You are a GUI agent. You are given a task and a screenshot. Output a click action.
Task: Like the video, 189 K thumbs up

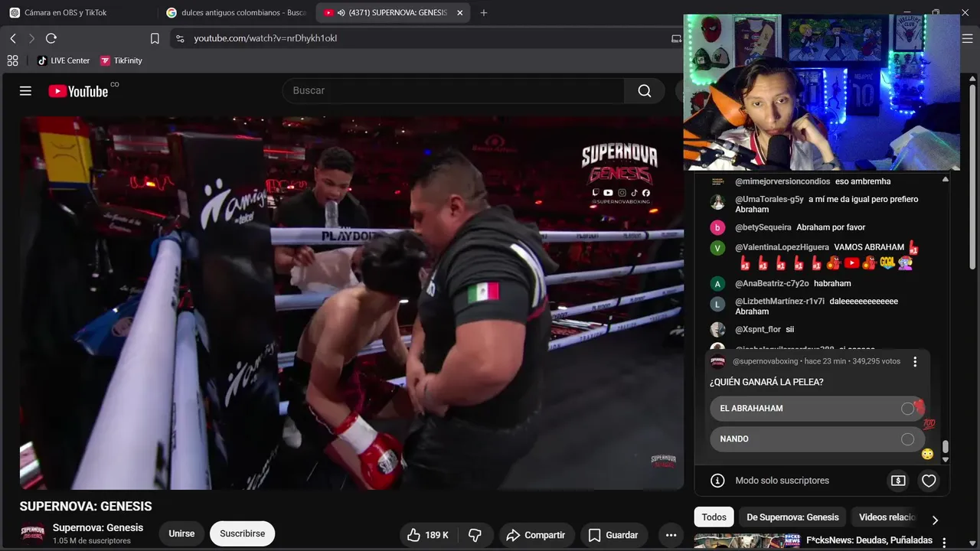click(x=427, y=535)
